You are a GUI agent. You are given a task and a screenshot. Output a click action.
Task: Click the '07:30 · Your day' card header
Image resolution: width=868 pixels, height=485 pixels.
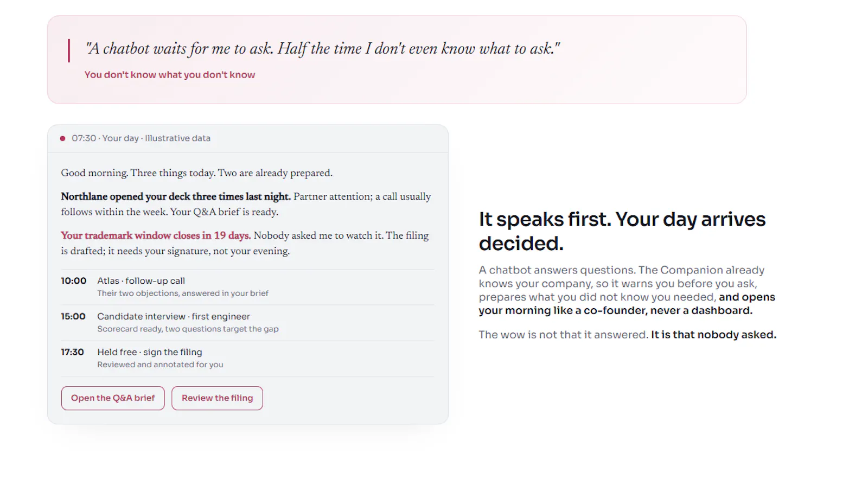coord(248,138)
